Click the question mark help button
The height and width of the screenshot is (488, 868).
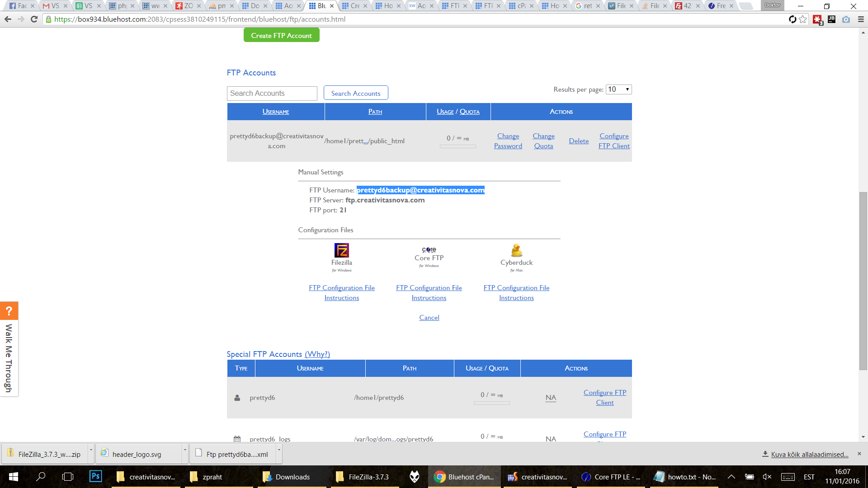click(9, 311)
